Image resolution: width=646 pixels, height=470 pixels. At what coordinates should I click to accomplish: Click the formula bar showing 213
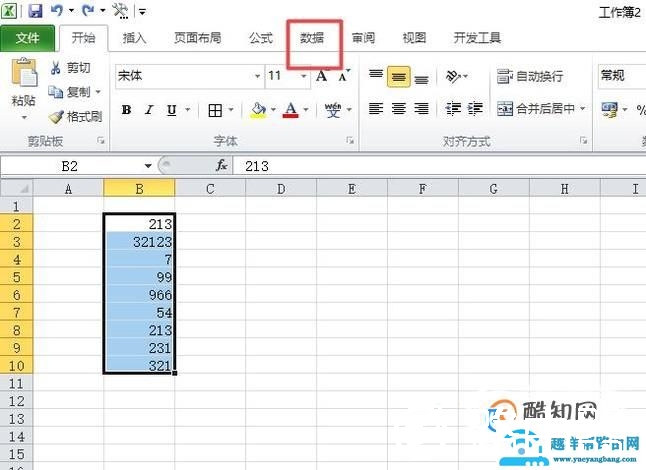(439, 166)
